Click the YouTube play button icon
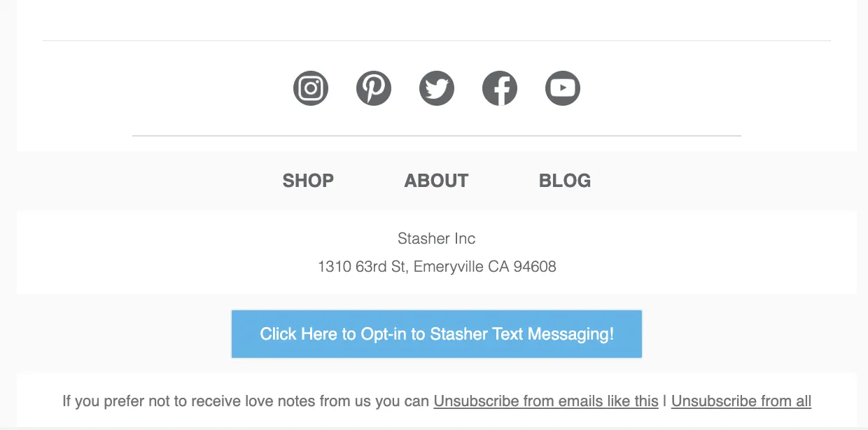 pos(562,88)
